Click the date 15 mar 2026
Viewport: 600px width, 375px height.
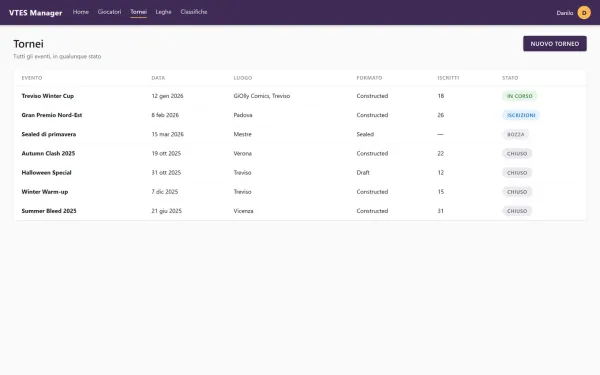(x=168, y=134)
